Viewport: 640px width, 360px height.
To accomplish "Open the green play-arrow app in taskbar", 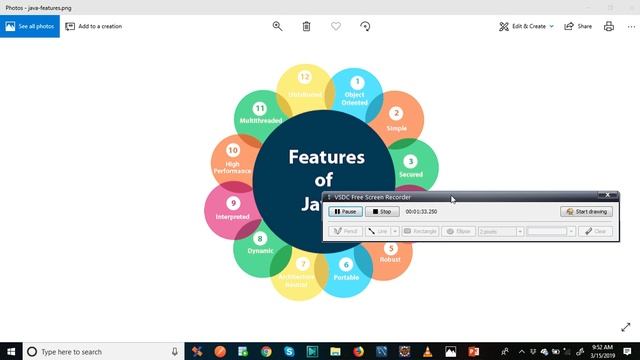I will pos(312,351).
